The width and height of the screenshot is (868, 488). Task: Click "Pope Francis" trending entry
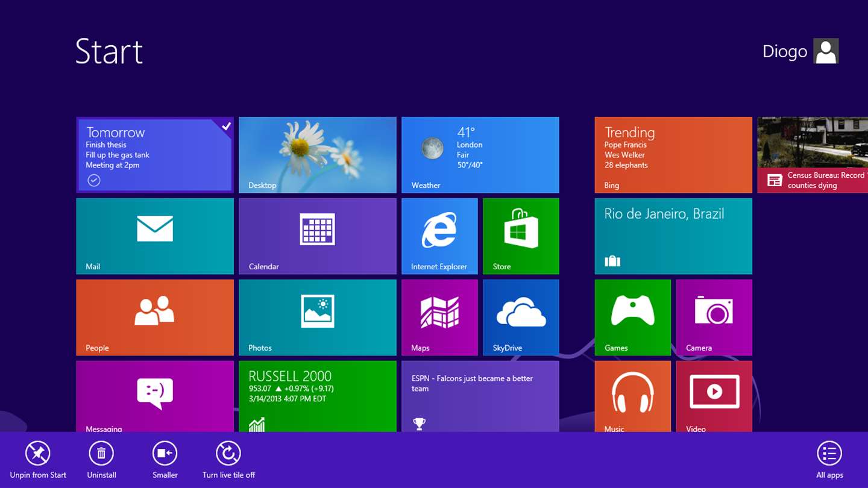coord(626,145)
